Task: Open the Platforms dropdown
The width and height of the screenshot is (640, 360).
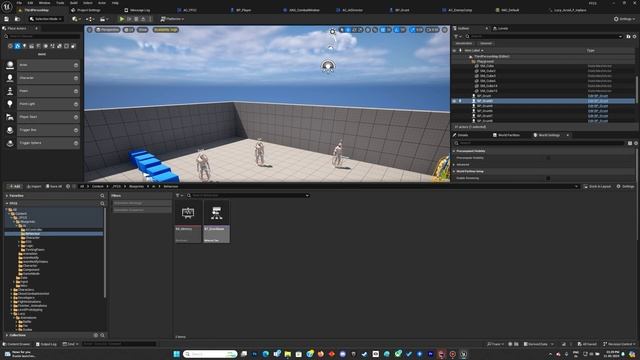Action: click(172, 19)
